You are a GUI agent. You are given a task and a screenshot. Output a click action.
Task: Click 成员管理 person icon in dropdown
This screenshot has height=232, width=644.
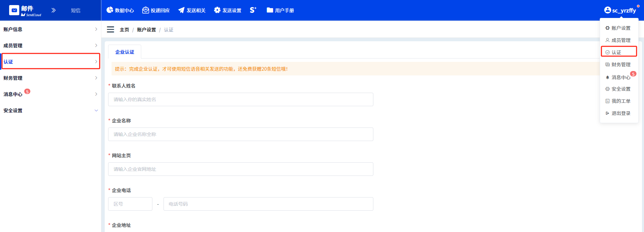[608, 40]
